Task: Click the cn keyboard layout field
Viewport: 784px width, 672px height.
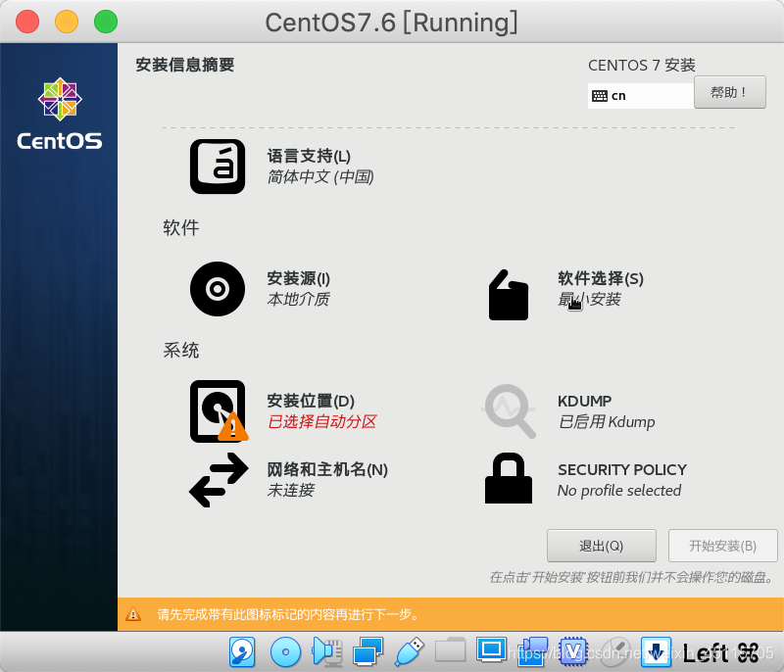Action: 641,95
